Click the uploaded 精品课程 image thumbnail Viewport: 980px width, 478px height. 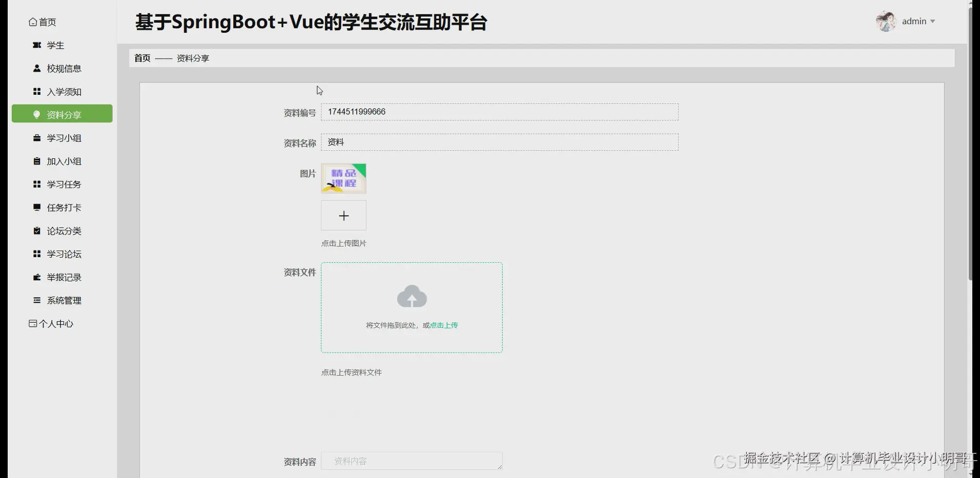343,178
